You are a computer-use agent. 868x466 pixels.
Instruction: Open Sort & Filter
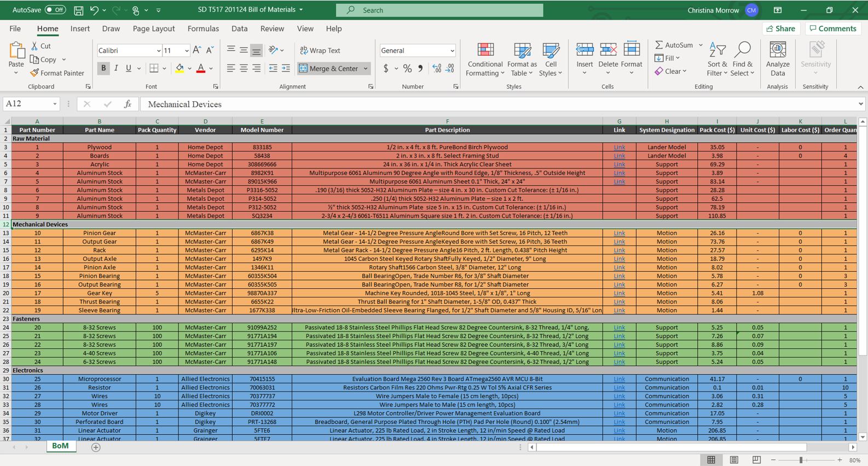coord(717,60)
